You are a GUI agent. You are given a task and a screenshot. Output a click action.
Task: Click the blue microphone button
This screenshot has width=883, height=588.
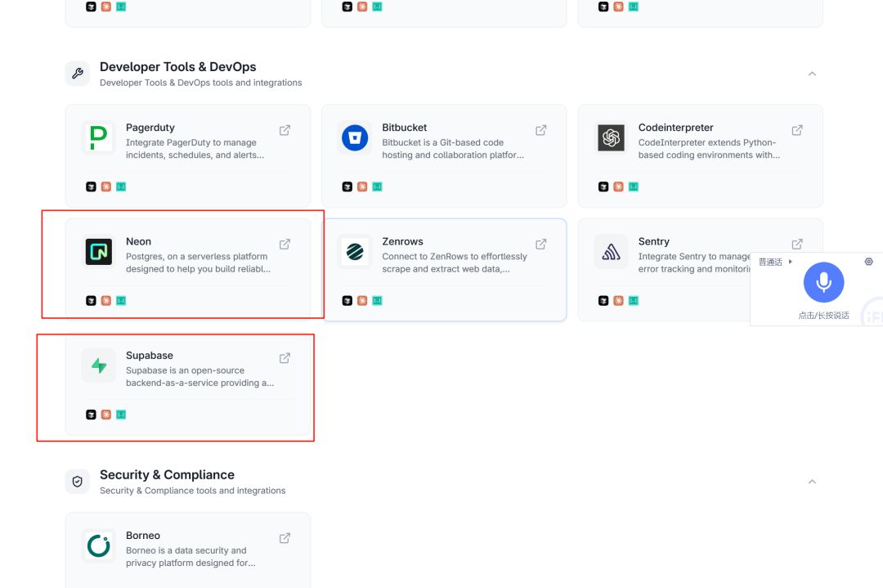[x=823, y=282]
